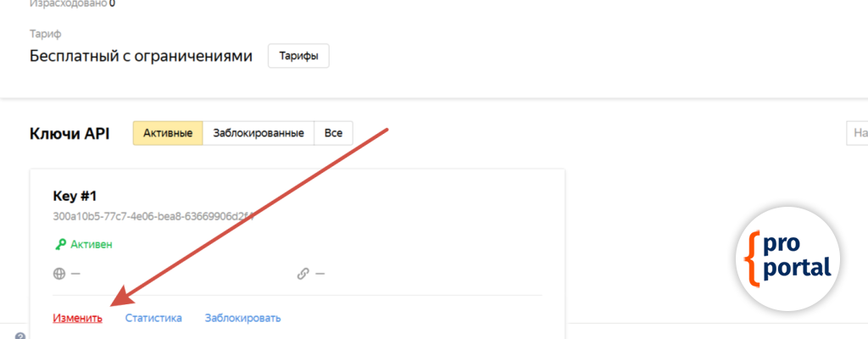Click the Ключи API heading
The image size is (868, 339).
[70, 134]
